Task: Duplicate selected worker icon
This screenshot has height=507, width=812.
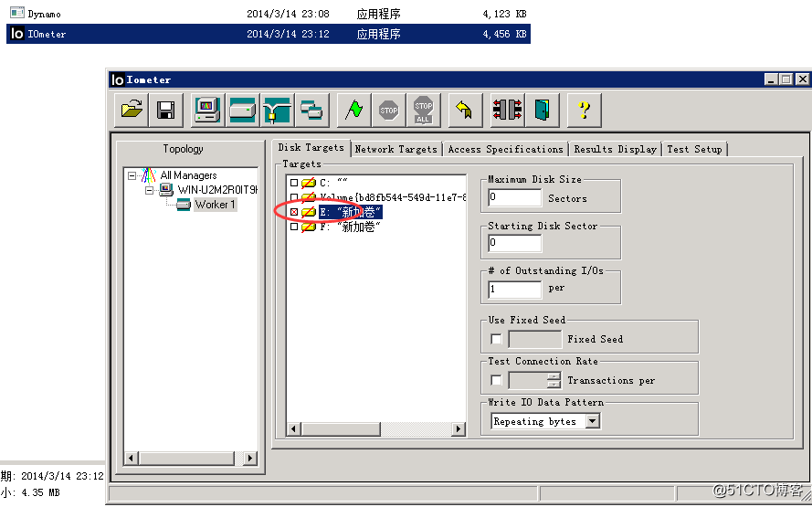Action: (x=311, y=110)
